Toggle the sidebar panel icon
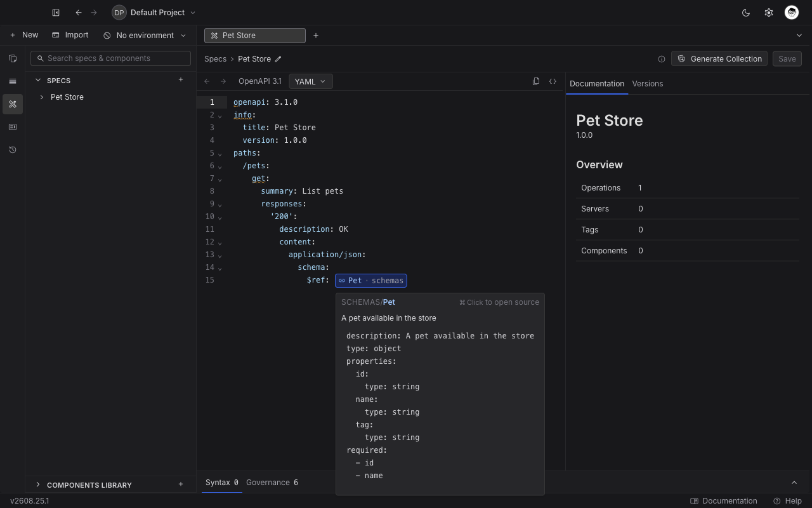 56,13
